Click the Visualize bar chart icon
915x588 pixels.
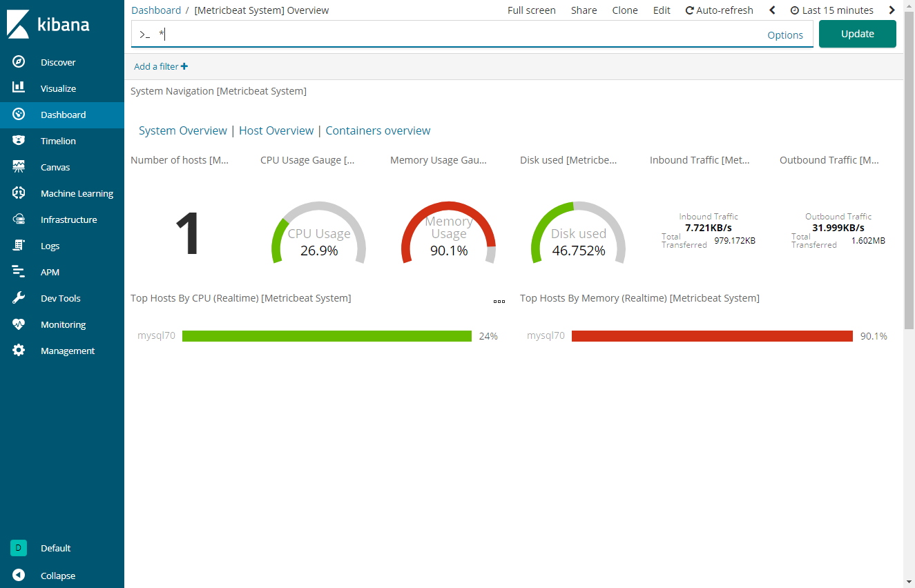point(19,88)
